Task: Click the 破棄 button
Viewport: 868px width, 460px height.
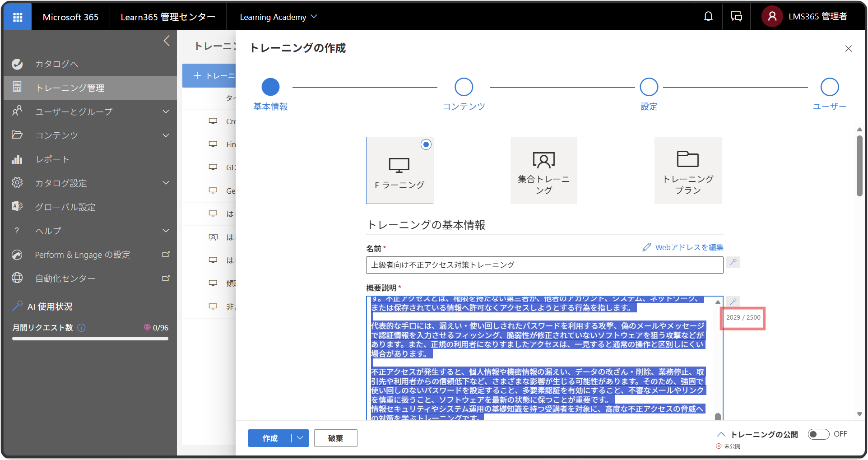Action: coord(335,438)
